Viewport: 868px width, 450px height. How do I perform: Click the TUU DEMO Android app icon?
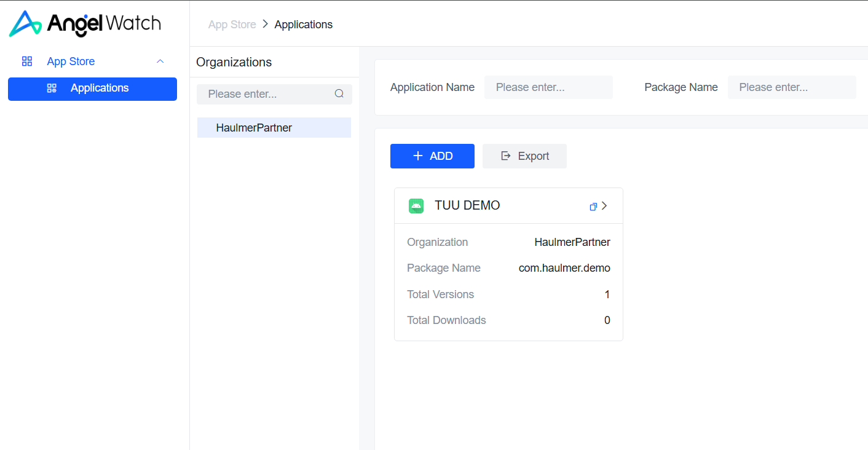pos(416,206)
